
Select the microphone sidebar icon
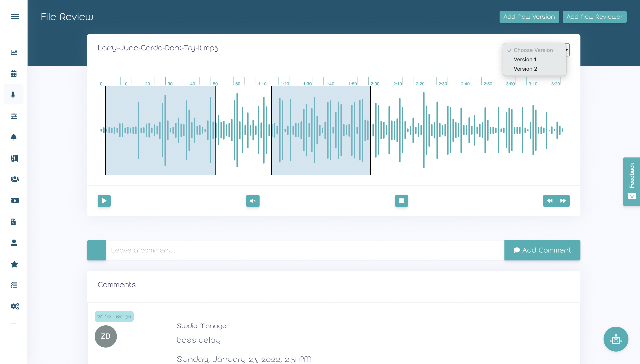13,95
